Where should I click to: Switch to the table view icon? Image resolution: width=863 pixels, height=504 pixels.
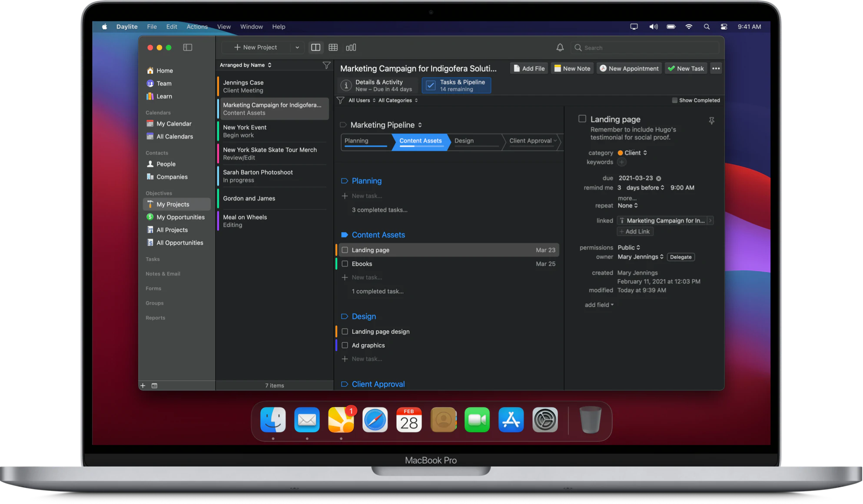point(333,47)
